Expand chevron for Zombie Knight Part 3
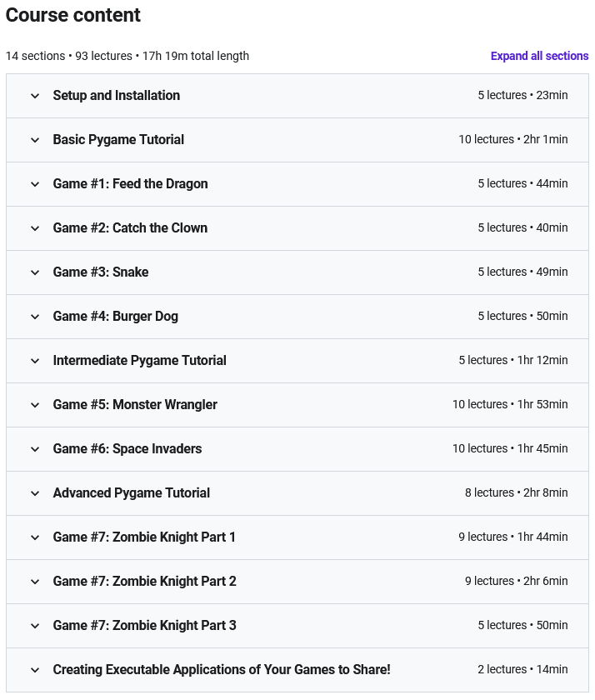 35,626
